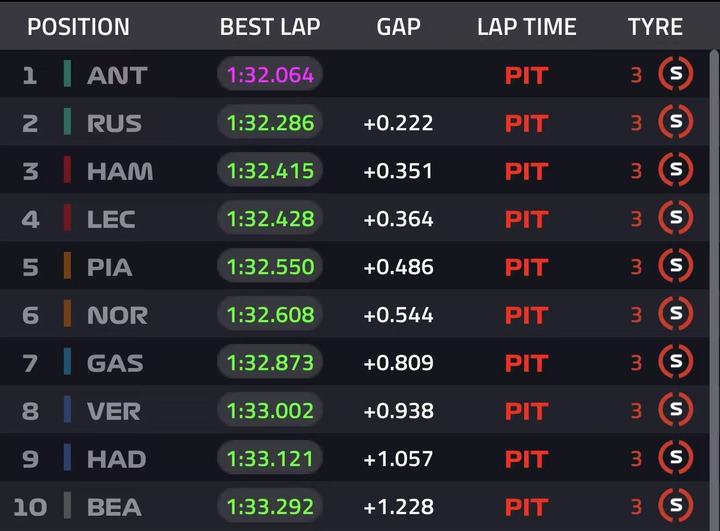Click the soft tyre icon for LEC
The width and height of the screenshot is (720, 531).
pyautogui.click(x=676, y=218)
